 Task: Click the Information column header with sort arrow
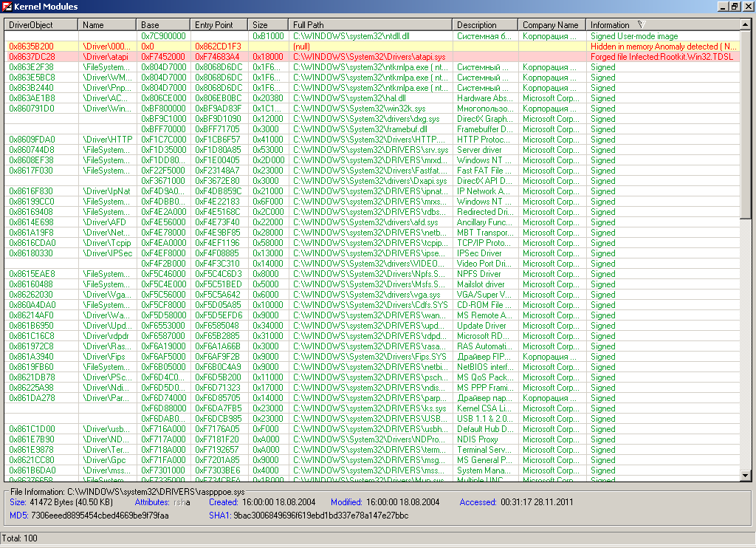[662, 24]
